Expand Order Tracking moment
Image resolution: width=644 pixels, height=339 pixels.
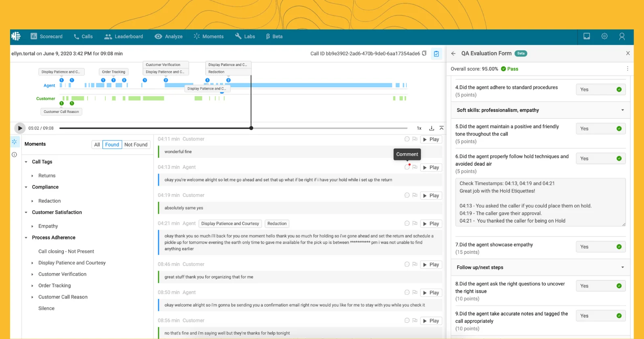pyautogui.click(x=32, y=286)
